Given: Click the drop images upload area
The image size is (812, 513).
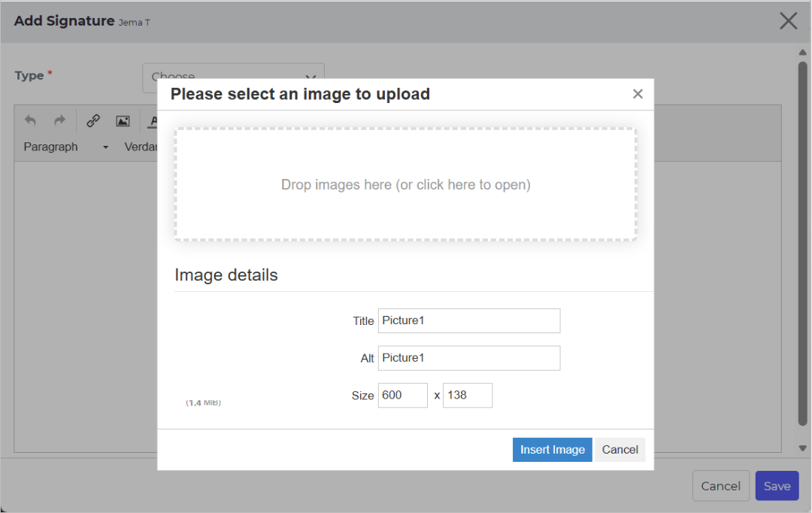Looking at the screenshot, I should (x=405, y=184).
